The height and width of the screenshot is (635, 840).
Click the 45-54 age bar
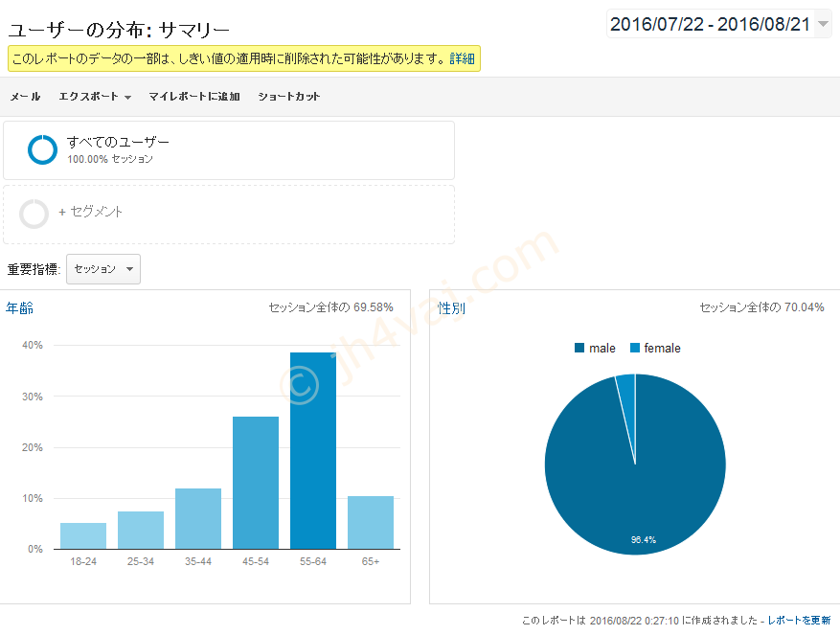(256, 483)
